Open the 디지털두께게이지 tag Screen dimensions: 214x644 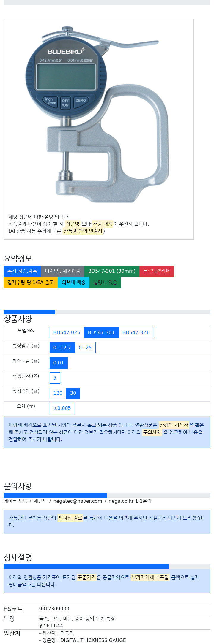pos(63,271)
